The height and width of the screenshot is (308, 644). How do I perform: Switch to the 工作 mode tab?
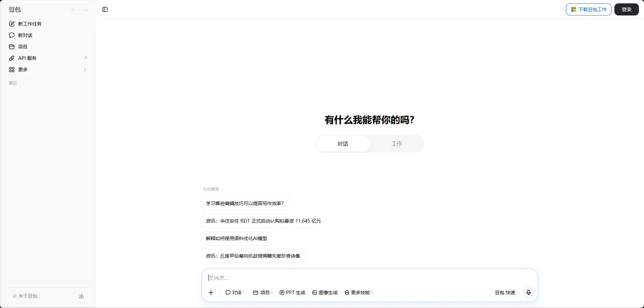(396, 144)
